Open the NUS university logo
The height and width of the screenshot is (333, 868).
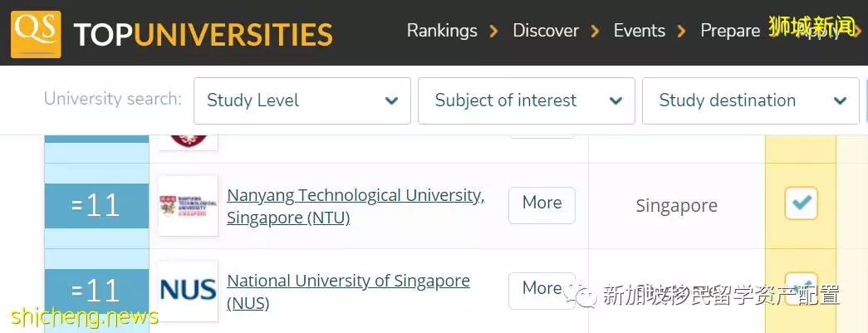click(189, 291)
